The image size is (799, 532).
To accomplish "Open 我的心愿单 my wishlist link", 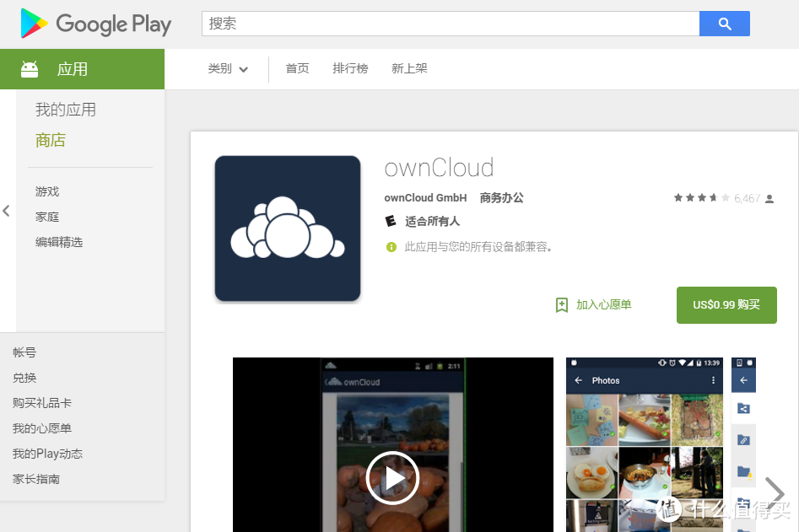I will coord(42,428).
